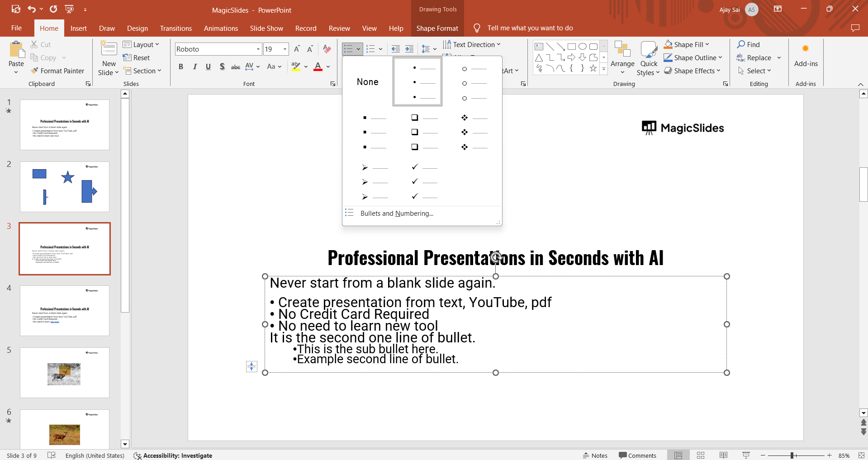
Task: Decrease font size with the smaller A icon
Action: (310, 49)
